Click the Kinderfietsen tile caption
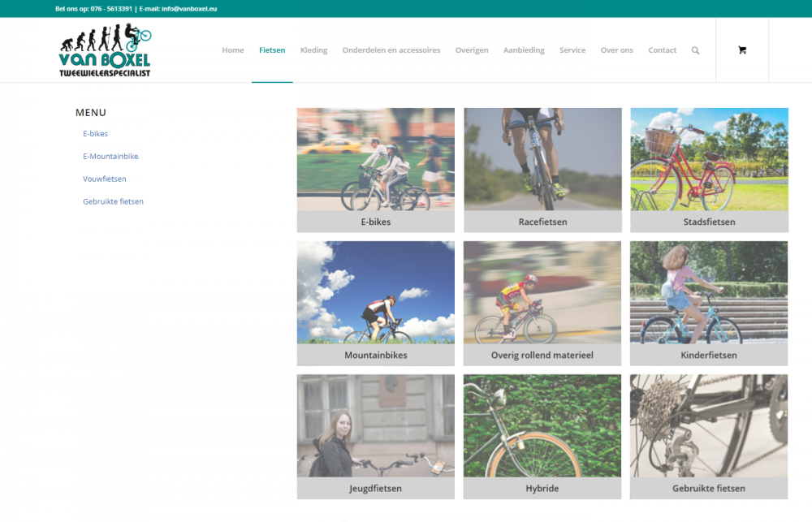The width and height of the screenshot is (812, 522). 709,356
